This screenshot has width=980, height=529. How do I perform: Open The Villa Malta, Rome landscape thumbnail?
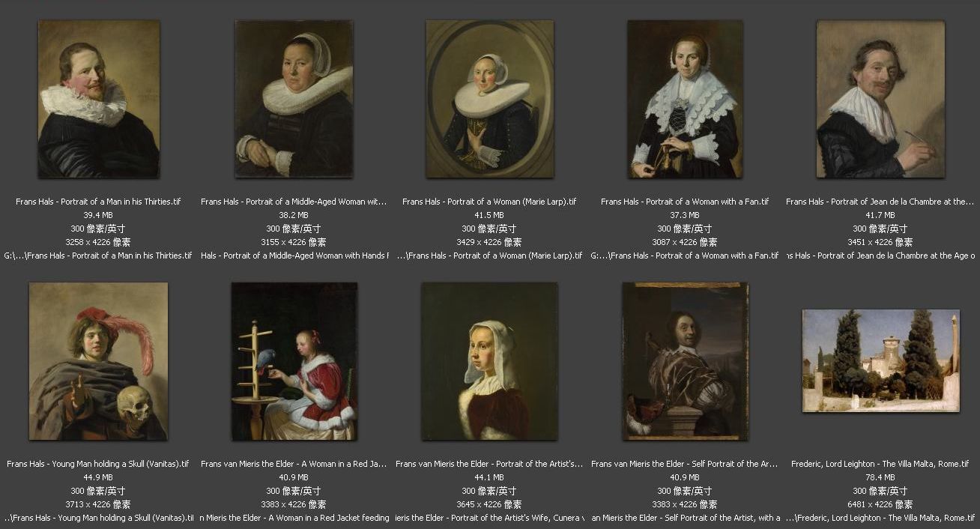[x=880, y=360]
